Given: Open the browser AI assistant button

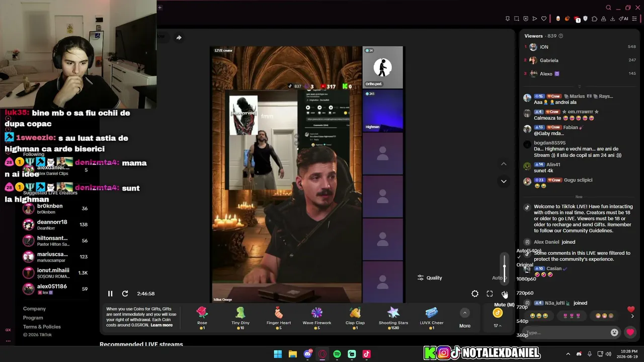Looking at the screenshot, I should coord(624,19).
